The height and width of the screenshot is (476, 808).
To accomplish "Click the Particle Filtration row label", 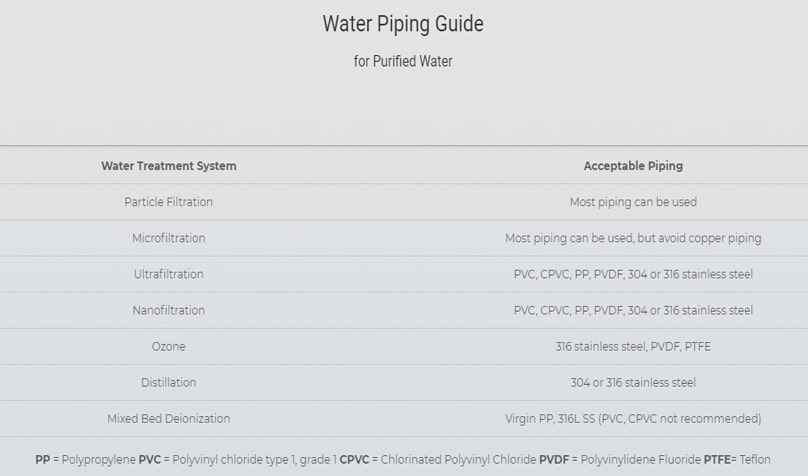I will pos(169,202).
